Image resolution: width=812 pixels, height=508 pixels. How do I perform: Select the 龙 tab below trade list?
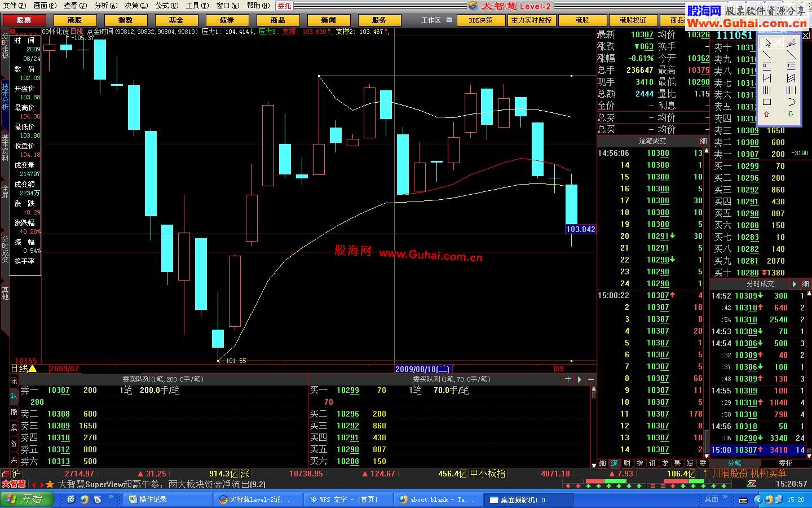tap(664, 463)
